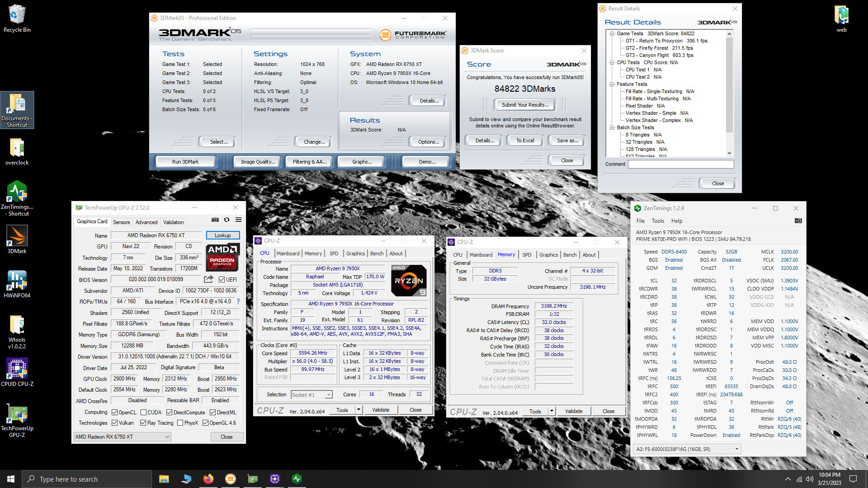Screen dimensions: 868x488
Task: Open the Socket #1 selection dropdown
Action: 312,395
